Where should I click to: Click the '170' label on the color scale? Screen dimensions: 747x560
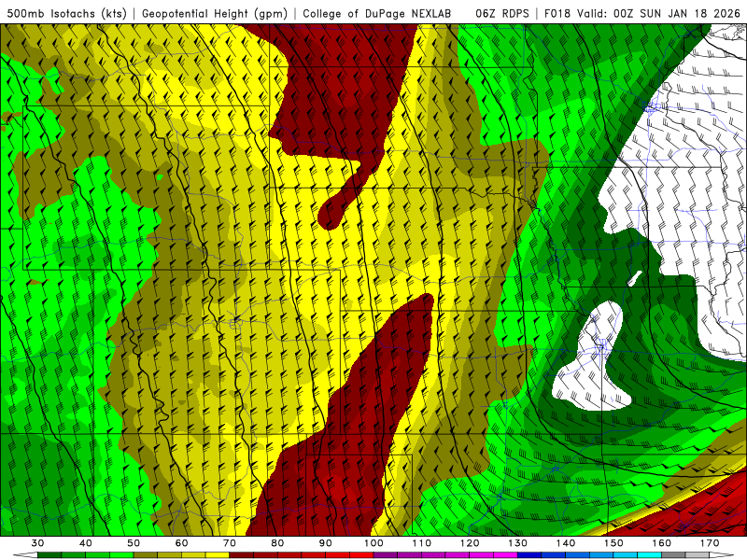(x=710, y=543)
